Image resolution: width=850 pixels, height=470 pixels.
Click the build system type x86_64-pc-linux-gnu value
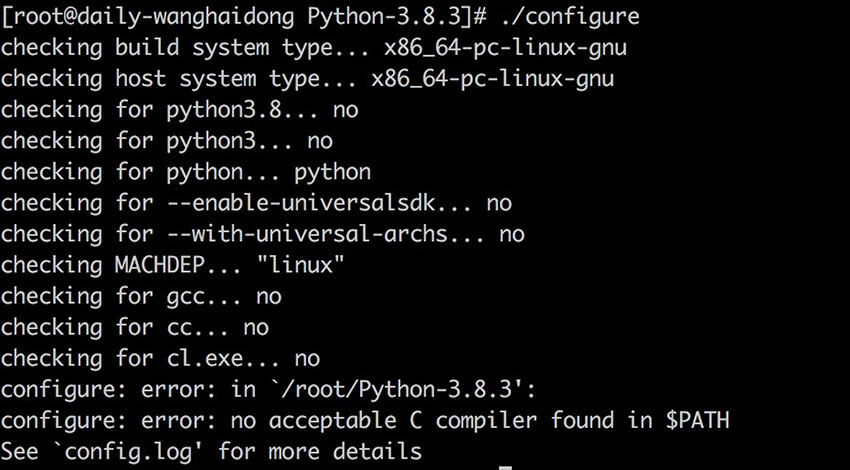pos(500,47)
